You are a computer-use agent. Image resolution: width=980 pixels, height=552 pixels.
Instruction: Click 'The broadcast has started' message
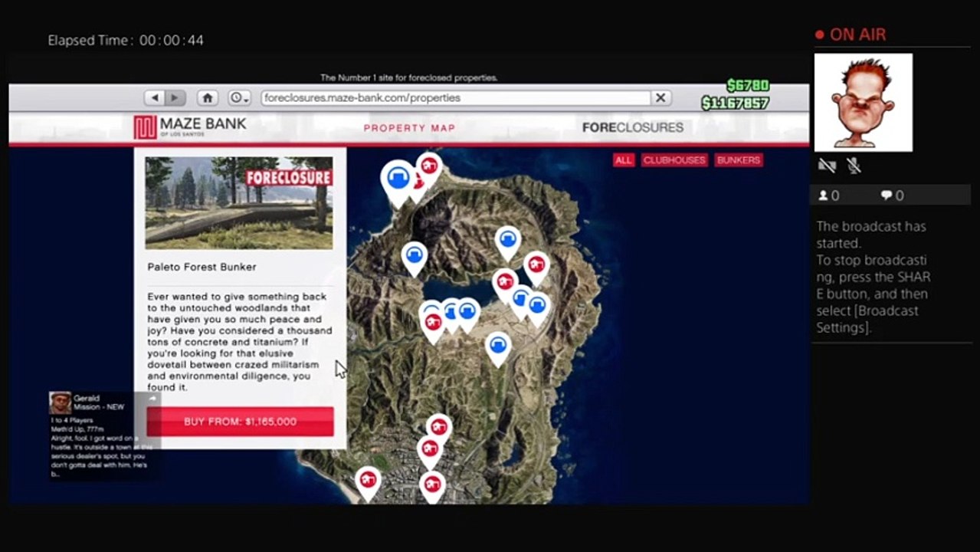pos(871,235)
